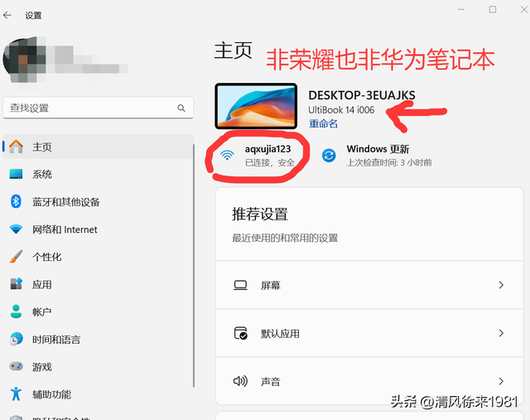
Task: Click the System monitor icon
Action: (16, 174)
